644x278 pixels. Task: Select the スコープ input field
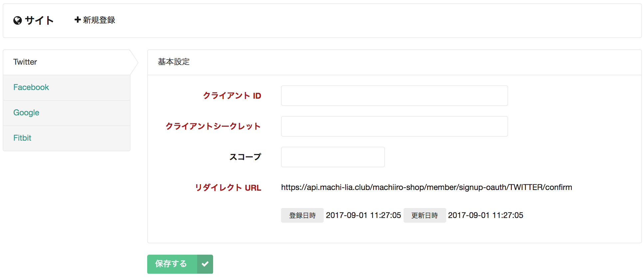click(333, 157)
